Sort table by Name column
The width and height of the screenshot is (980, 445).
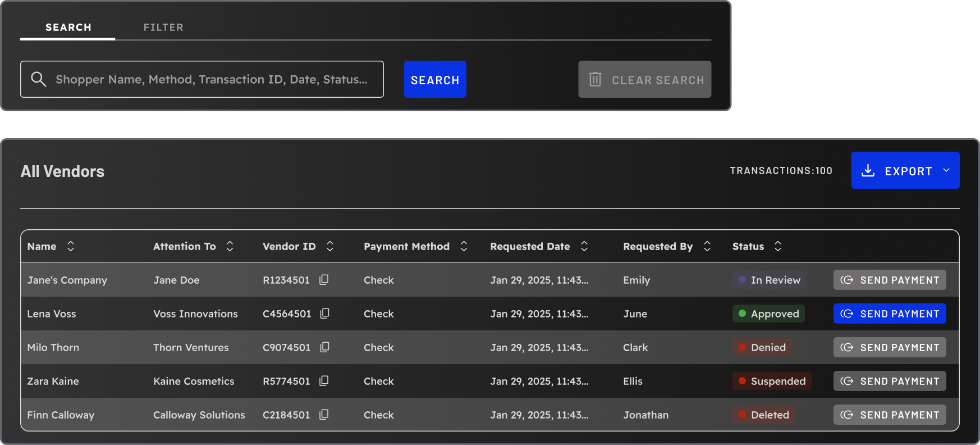tap(71, 246)
